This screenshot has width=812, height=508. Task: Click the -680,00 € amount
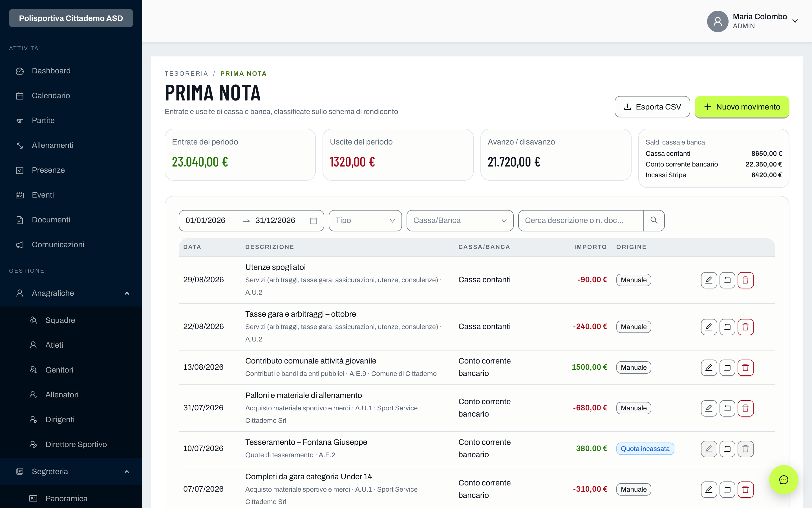pos(590,408)
